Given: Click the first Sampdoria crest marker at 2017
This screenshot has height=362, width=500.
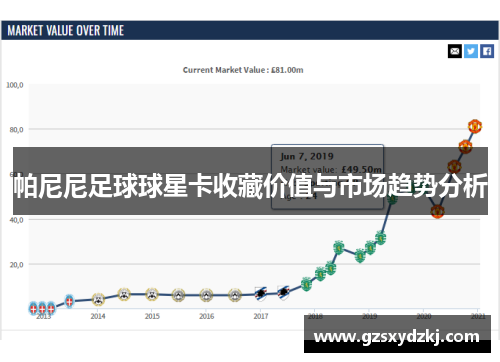Looking at the screenshot, I should (x=261, y=294).
